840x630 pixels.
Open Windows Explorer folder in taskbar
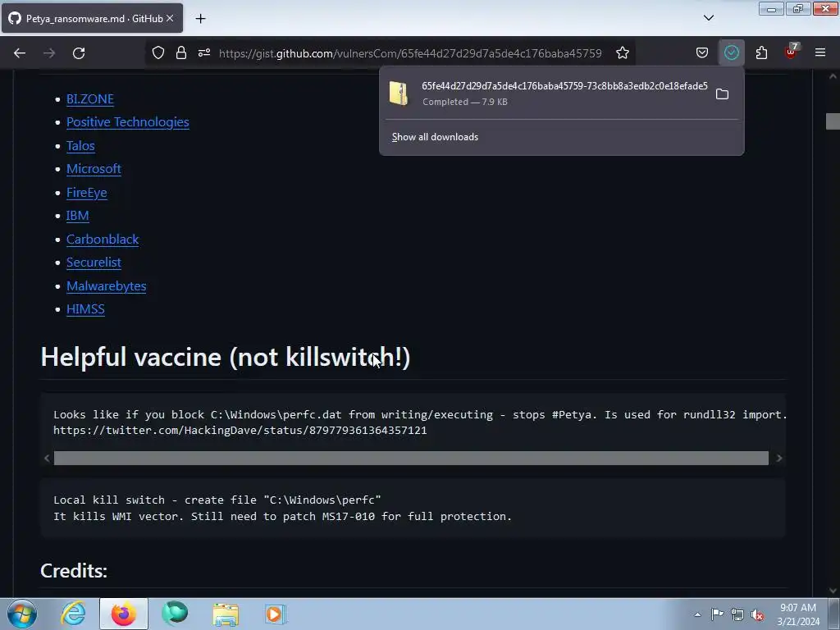tap(226, 614)
